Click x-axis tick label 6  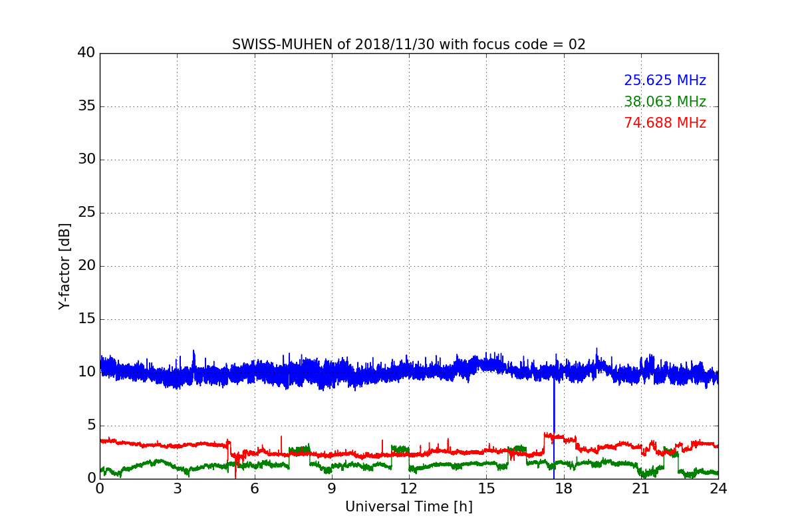254,488
